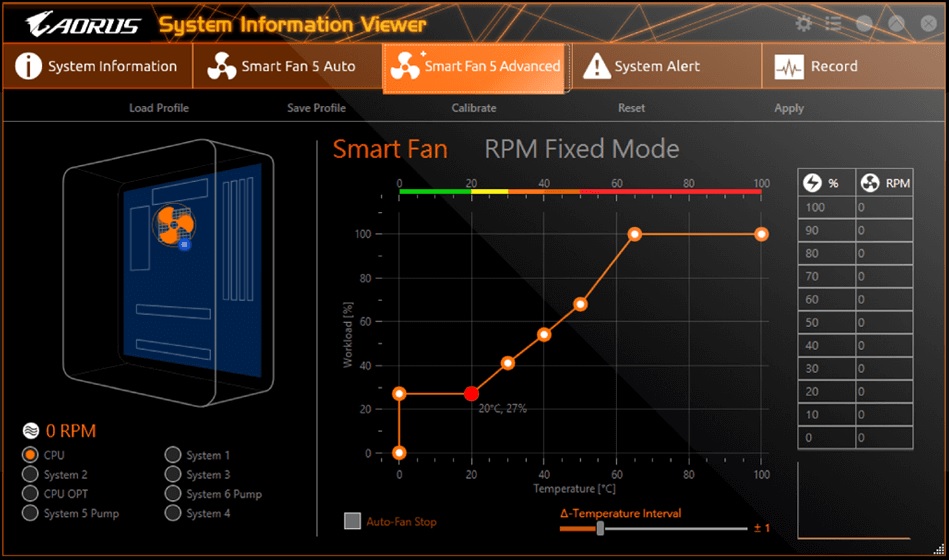Viewport: 949px width, 560px height.
Task: Select the System 6 Pump radio button
Action: [x=172, y=493]
